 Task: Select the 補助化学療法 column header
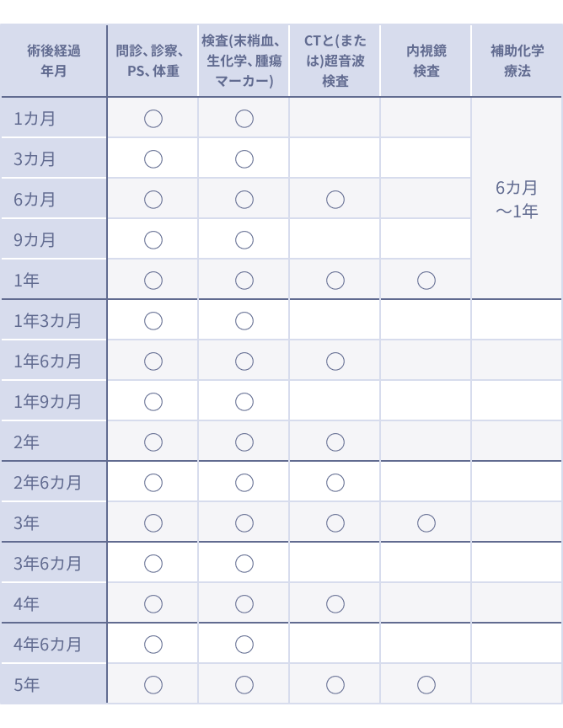(x=517, y=61)
